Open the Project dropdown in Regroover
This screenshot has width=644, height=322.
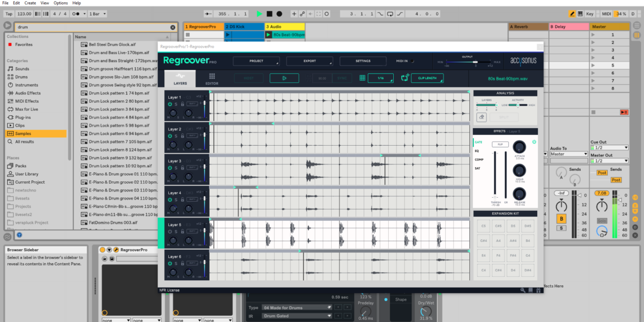click(256, 61)
